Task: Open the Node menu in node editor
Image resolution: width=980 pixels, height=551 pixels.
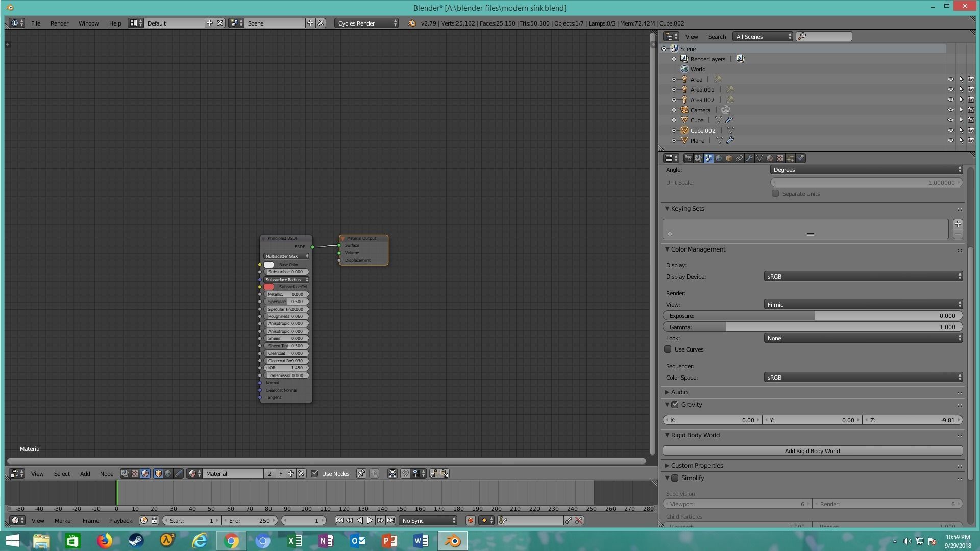Action: [x=106, y=474]
